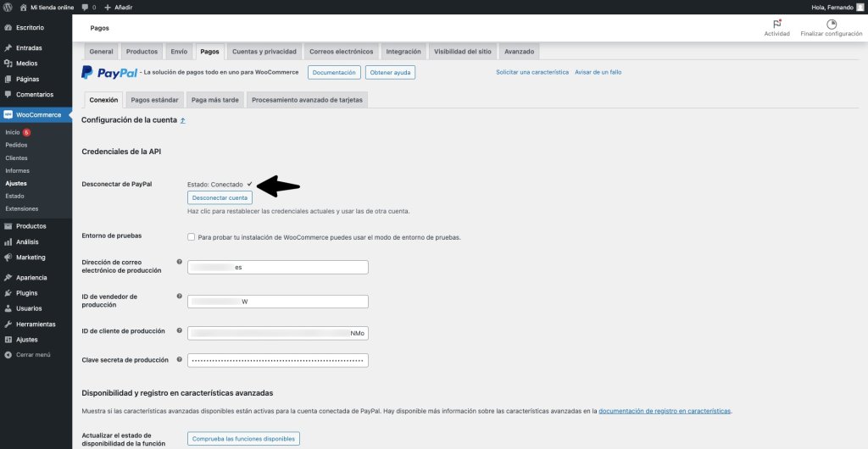
Task: Click the PayPal Documentación button
Action: (x=334, y=73)
